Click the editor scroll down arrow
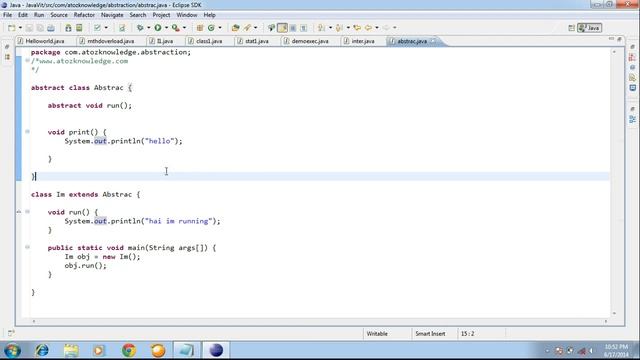This screenshot has width=640, height=360. pos(614,313)
